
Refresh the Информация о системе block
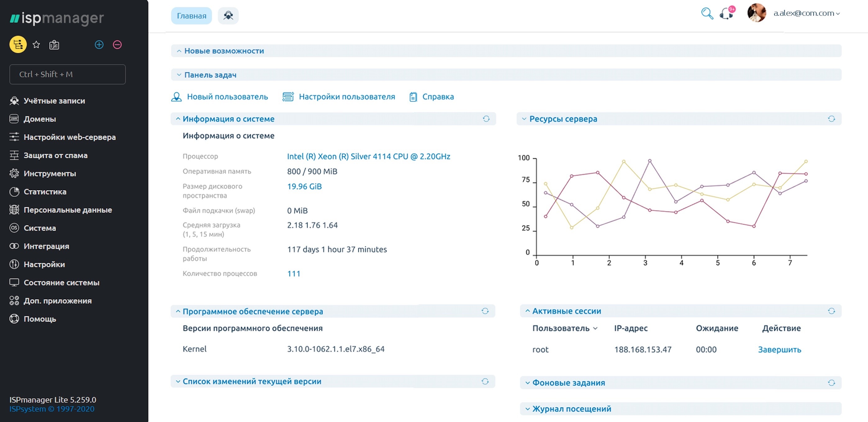tap(486, 119)
